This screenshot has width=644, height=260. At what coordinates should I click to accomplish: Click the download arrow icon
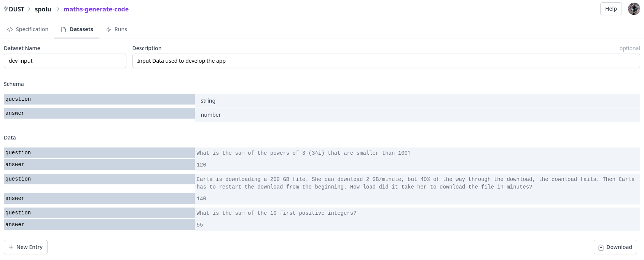point(601,247)
